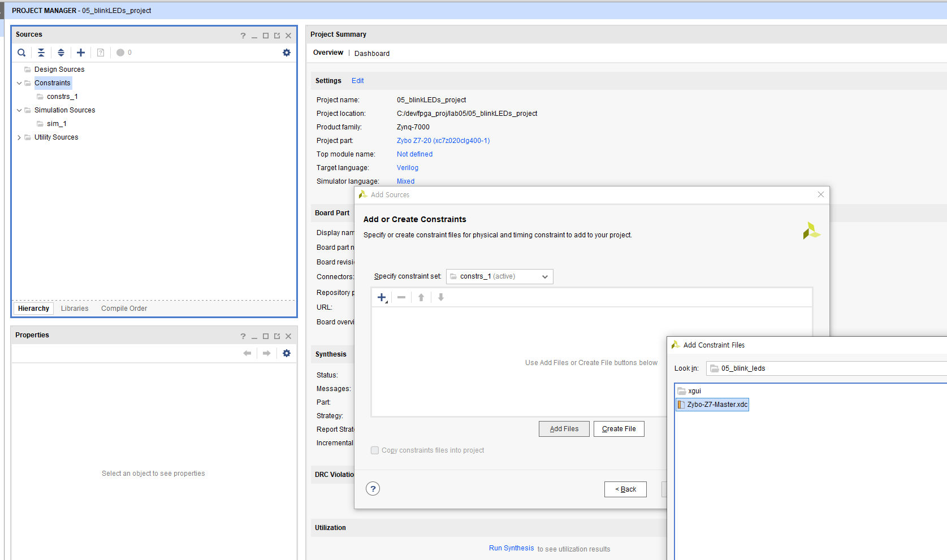Maximize the Sources panel
Image resolution: width=947 pixels, height=560 pixels.
(x=266, y=36)
